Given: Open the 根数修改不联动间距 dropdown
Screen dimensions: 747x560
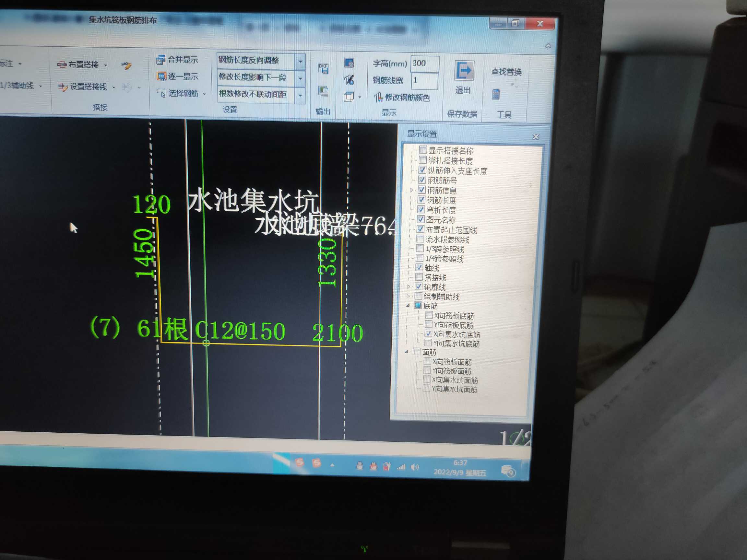Looking at the screenshot, I should pos(300,96).
